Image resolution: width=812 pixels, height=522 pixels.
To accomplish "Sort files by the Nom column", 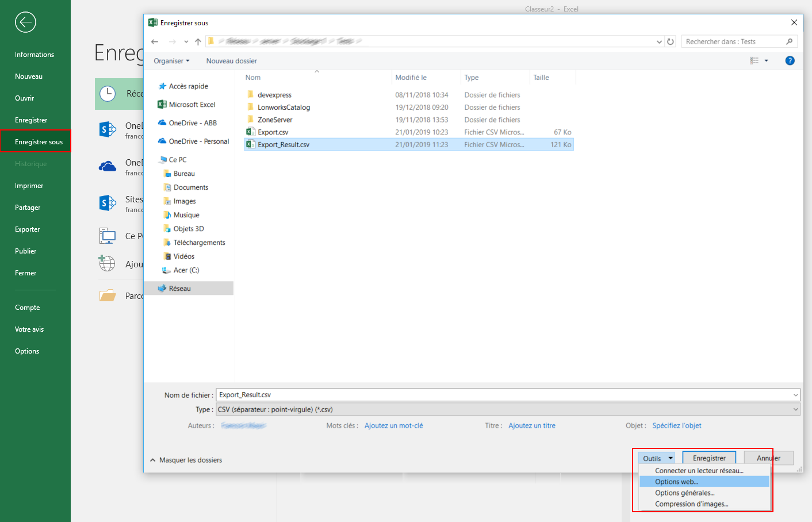I will coord(253,78).
